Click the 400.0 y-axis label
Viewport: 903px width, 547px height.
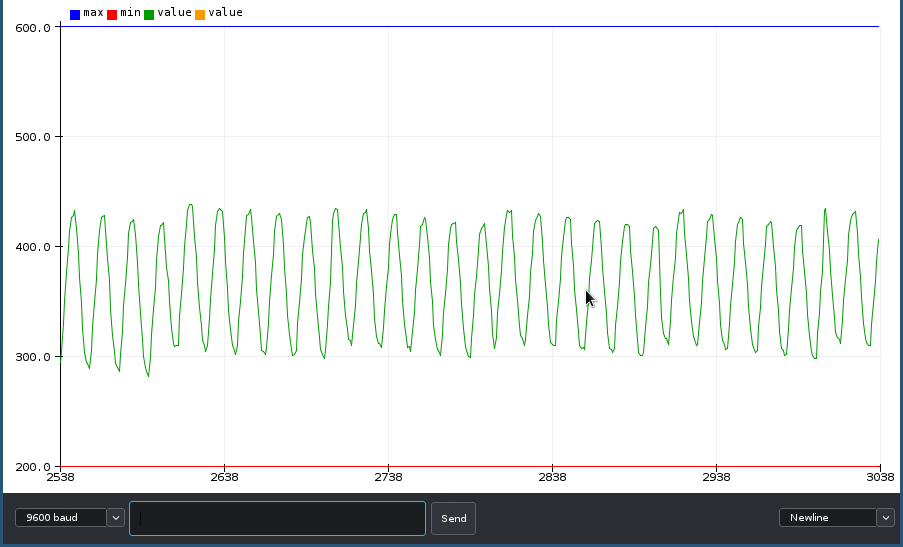coord(33,247)
